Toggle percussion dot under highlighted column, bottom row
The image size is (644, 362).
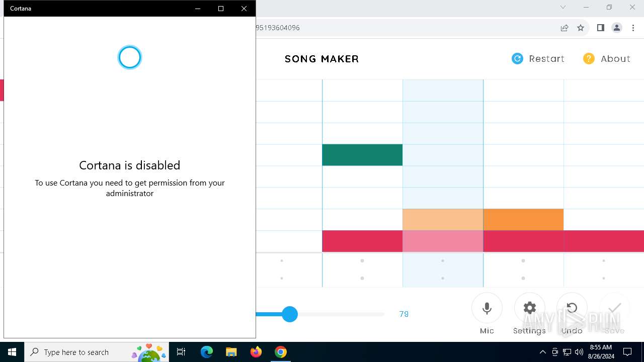click(443, 278)
